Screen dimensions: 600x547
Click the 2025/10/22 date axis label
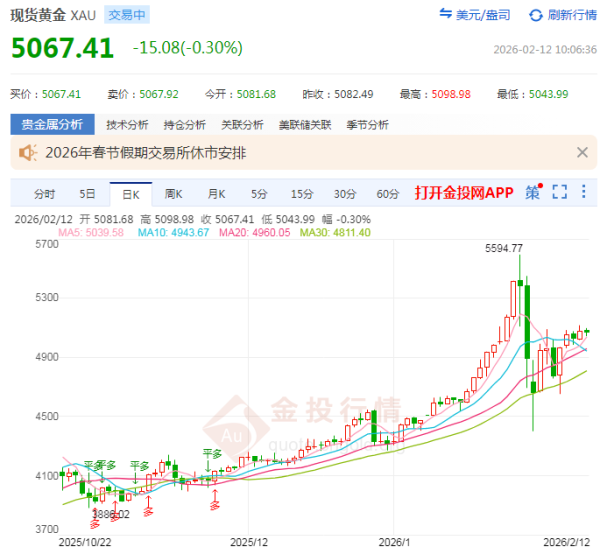point(85,542)
